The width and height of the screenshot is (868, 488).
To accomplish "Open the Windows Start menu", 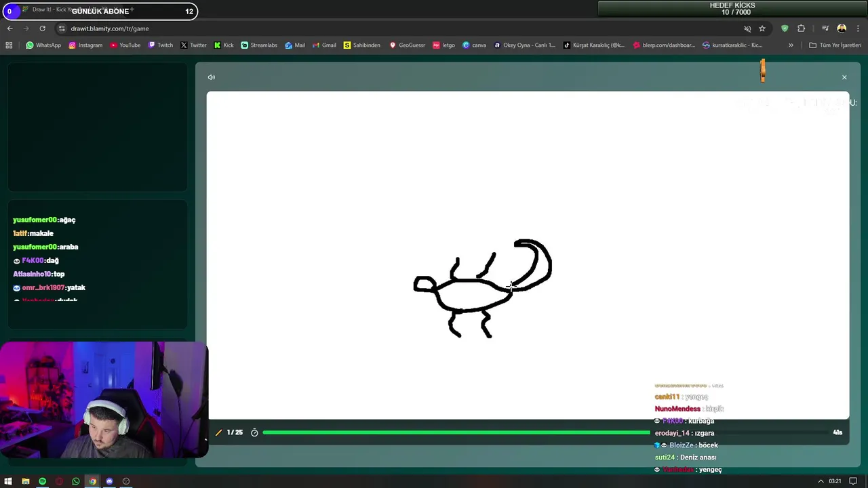I will (x=8, y=481).
